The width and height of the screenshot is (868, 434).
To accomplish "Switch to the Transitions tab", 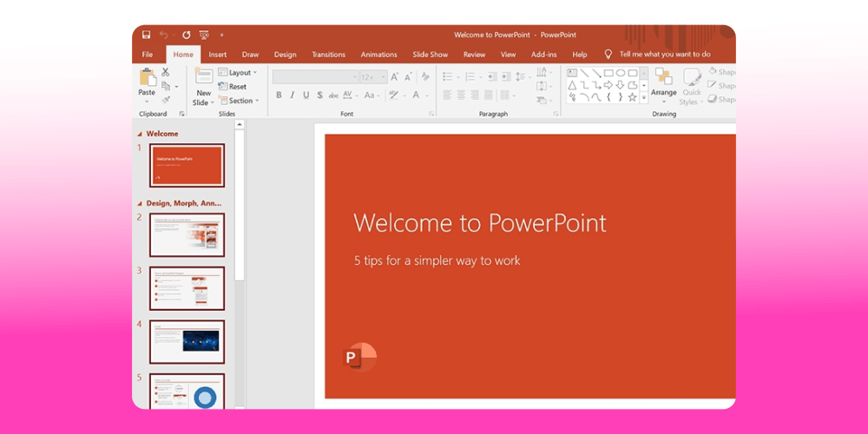I will [x=328, y=54].
